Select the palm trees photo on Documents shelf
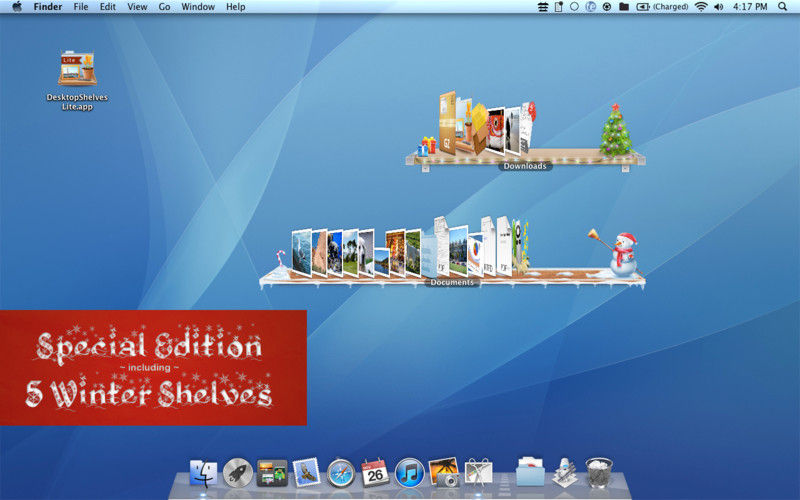Image resolution: width=800 pixels, height=500 pixels. (x=351, y=253)
